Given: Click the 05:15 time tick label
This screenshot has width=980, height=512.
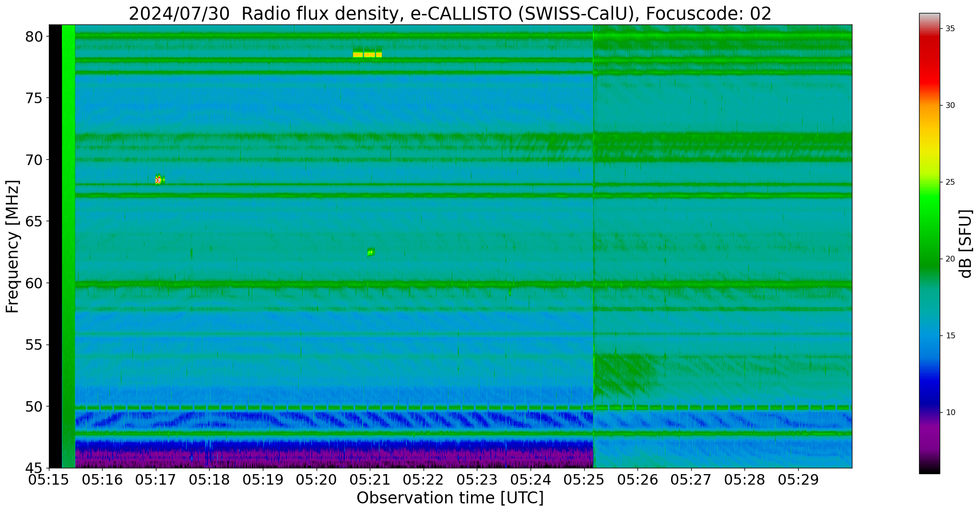Looking at the screenshot, I should (x=49, y=479).
